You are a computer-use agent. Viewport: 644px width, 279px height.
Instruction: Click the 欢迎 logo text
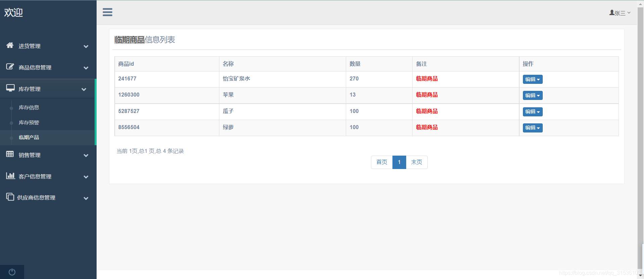click(x=13, y=12)
